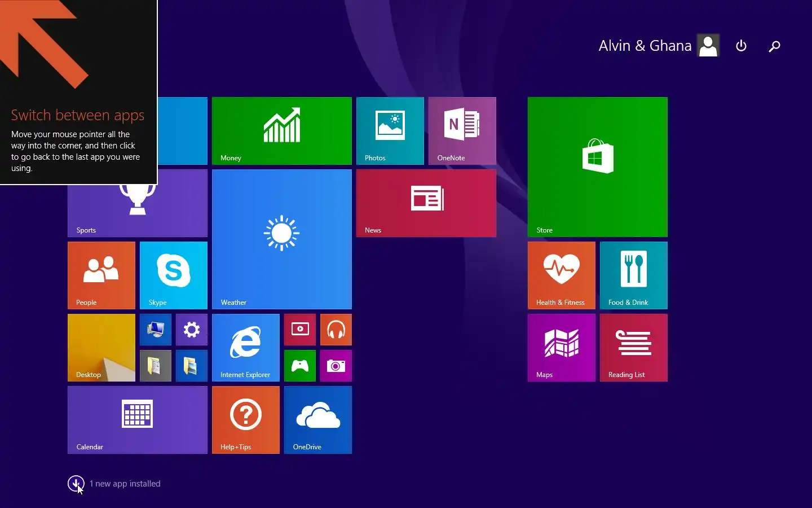Screen dimensions: 812x508
Task: Launch the Store tile
Action: (x=598, y=167)
